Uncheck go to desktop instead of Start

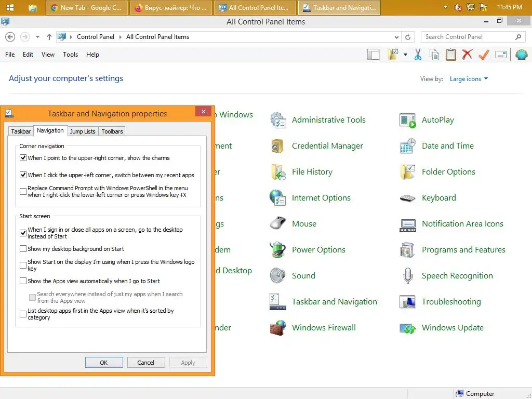tap(23, 233)
